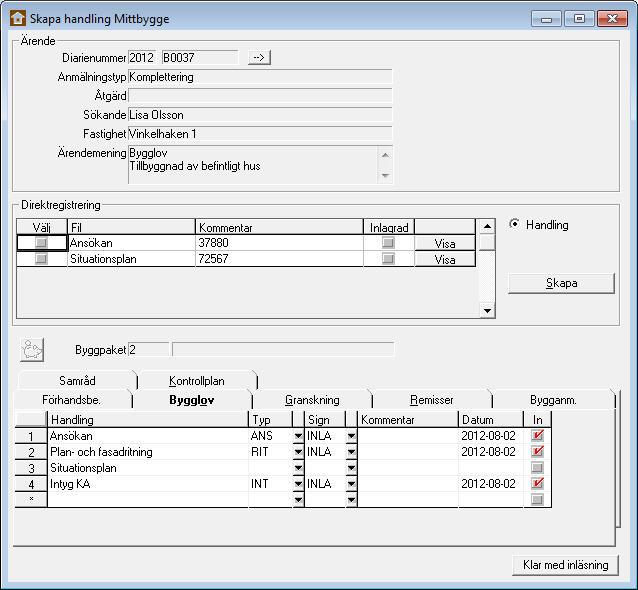The width and height of the screenshot is (638, 590).
Task: Click the Kommentar column header in Bygglov grid
Action: click(x=408, y=420)
